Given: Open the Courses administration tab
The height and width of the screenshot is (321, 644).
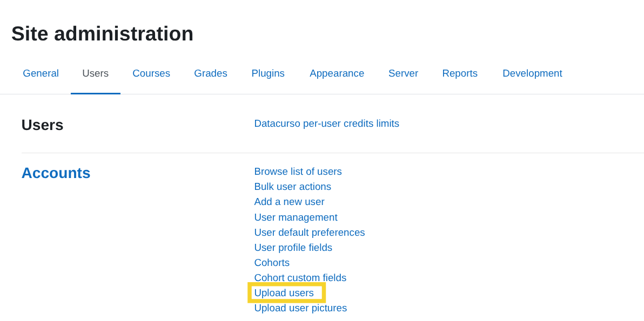Looking at the screenshot, I should coord(151,73).
